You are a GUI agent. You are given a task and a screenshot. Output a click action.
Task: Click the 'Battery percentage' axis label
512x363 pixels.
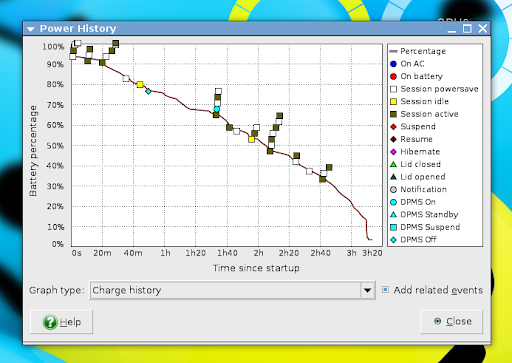[33, 151]
